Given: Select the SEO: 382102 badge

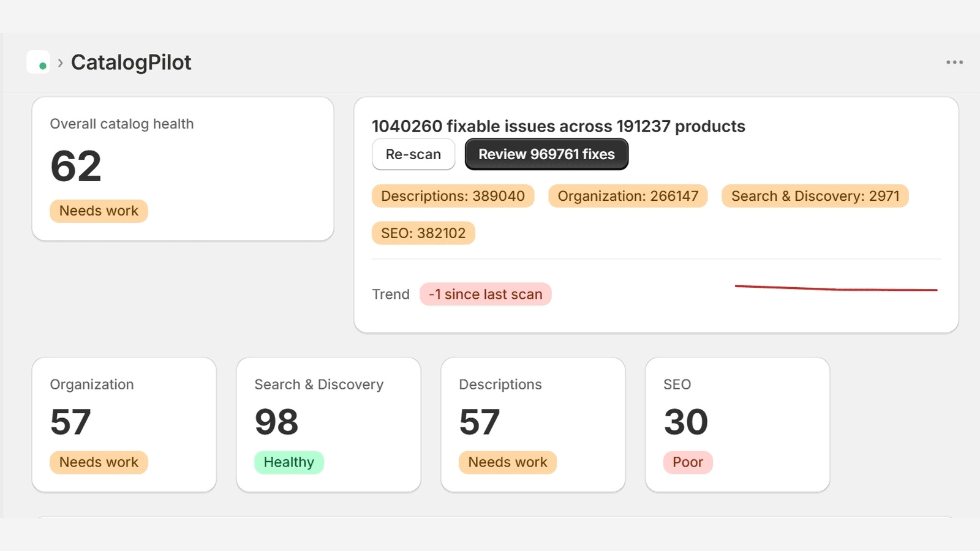Looking at the screenshot, I should [x=423, y=233].
